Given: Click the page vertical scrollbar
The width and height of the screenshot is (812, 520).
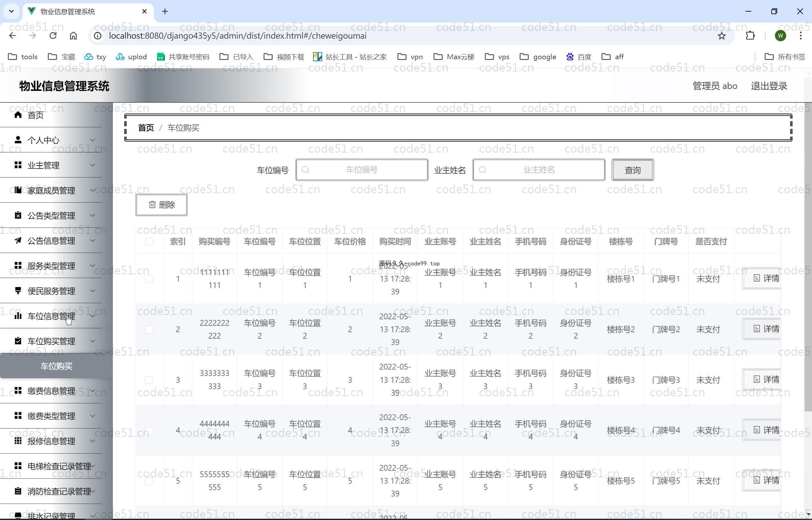Looking at the screenshot, I should [808, 257].
